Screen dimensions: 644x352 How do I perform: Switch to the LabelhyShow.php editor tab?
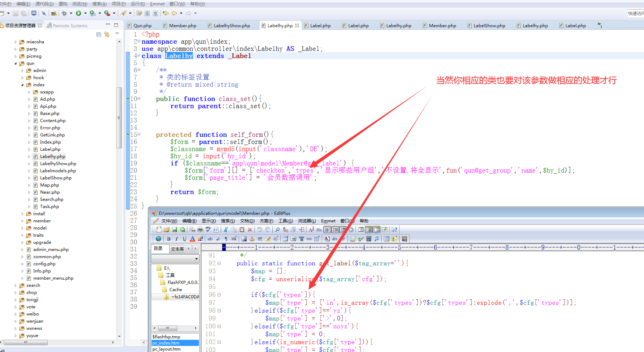point(232,25)
